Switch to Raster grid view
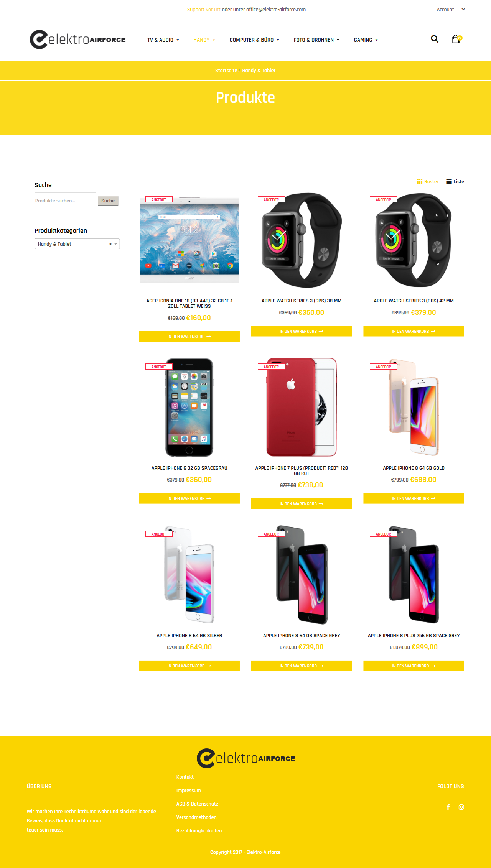 428,182
